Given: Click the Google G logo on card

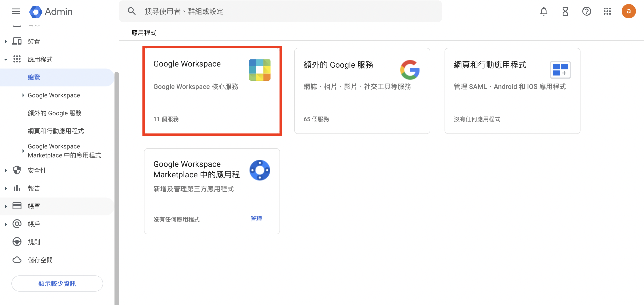Looking at the screenshot, I should (x=410, y=70).
